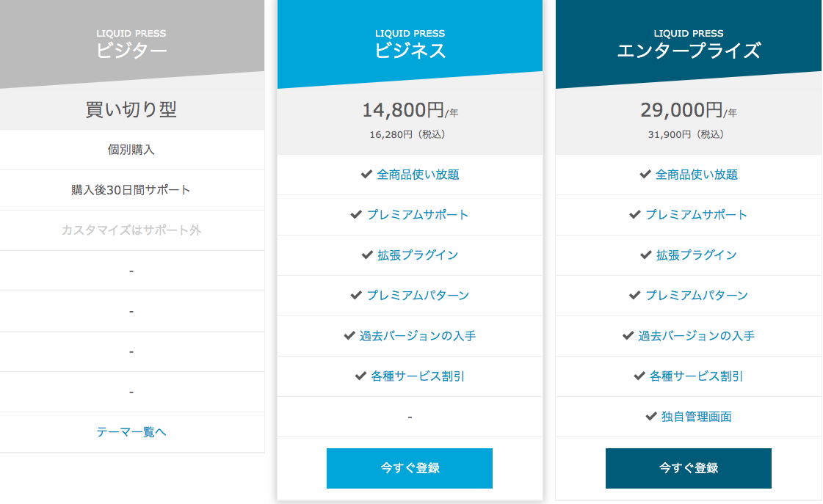Click the Business plan 今すぐ登録 button

pyautogui.click(x=409, y=468)
